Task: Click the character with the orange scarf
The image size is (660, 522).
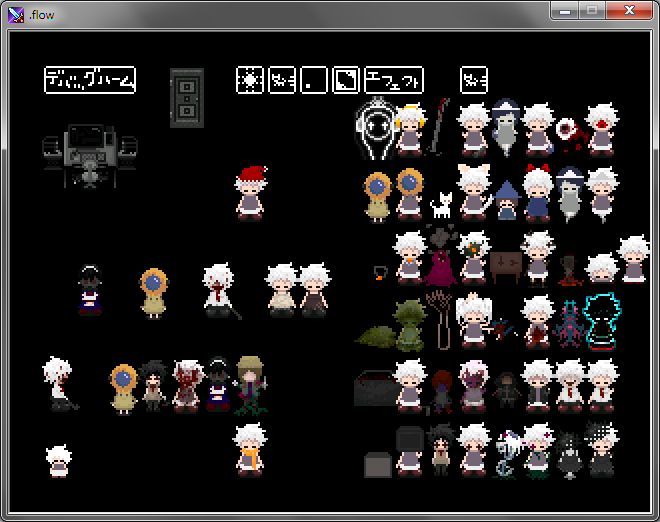Action: (250, 450)
